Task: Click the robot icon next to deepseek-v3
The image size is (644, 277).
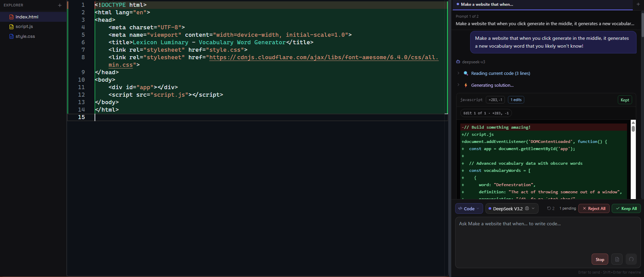Action: pyautogui.click(x=458, y=62)
